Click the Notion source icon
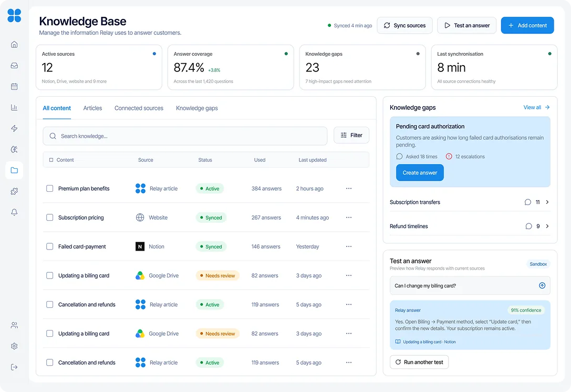Image resolution: width=571 pixels, height=392 pixels. (x=140, y=246)
